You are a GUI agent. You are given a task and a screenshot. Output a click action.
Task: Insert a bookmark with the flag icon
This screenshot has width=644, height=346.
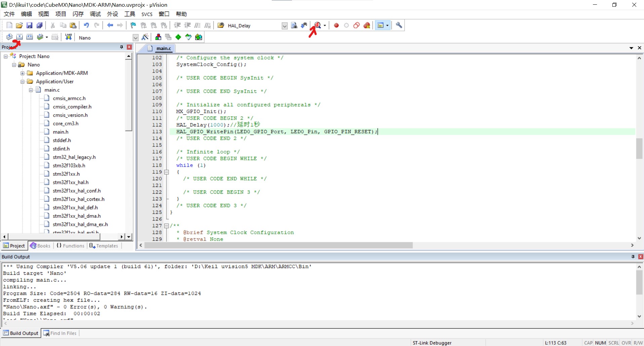[133, 26]
